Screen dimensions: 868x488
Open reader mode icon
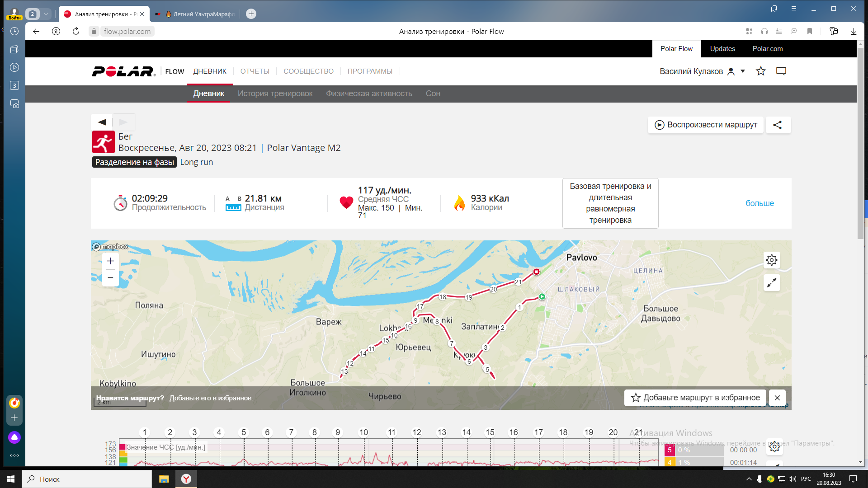coord(779,31)
